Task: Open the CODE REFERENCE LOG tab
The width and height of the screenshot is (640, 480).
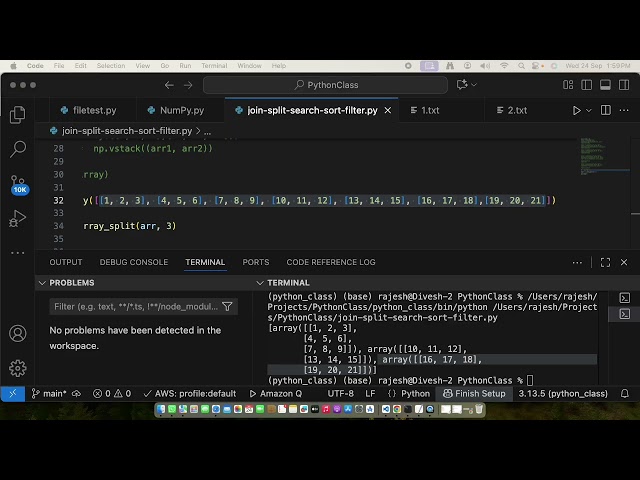Action: coord(331,262)
